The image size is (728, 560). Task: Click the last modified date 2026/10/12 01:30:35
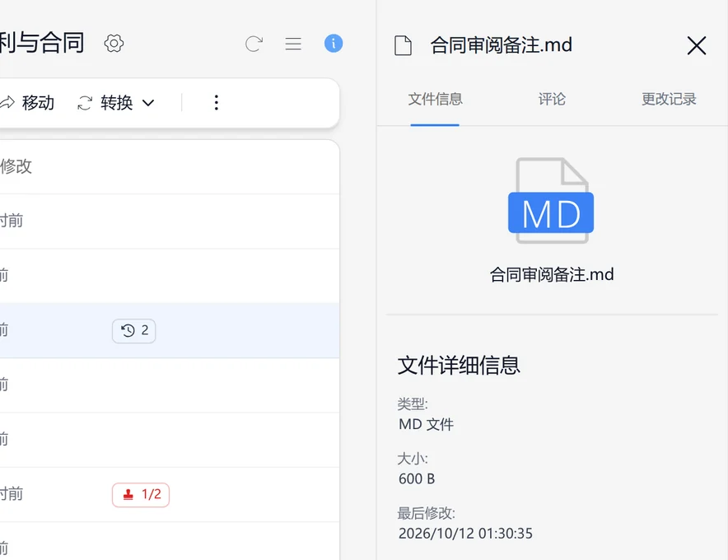tap(465, 534)
